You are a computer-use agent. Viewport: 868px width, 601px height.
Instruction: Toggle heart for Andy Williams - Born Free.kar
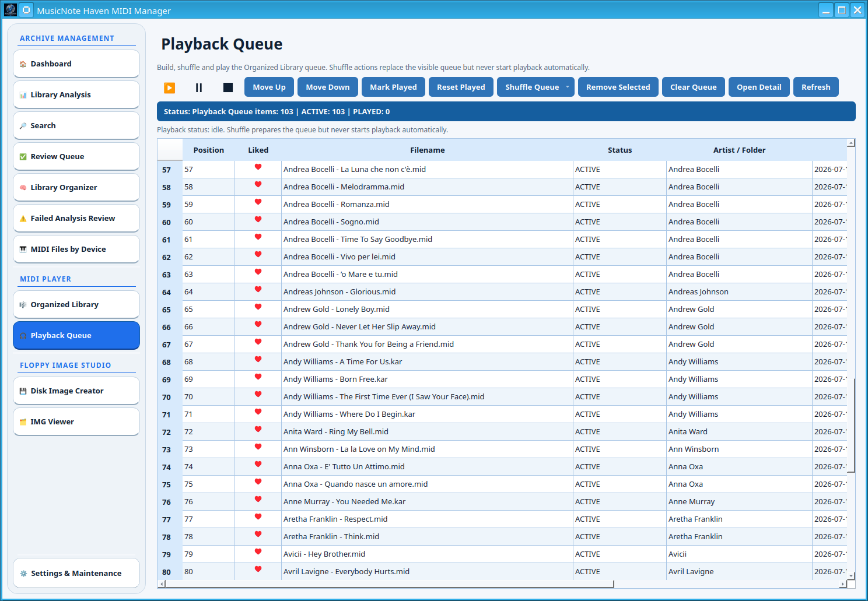coord(258,377)
